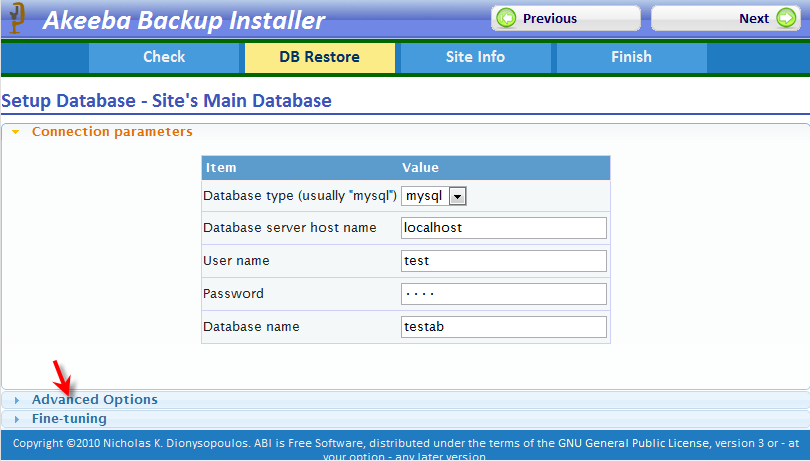Open the Database type dropdown

point(434,196)
